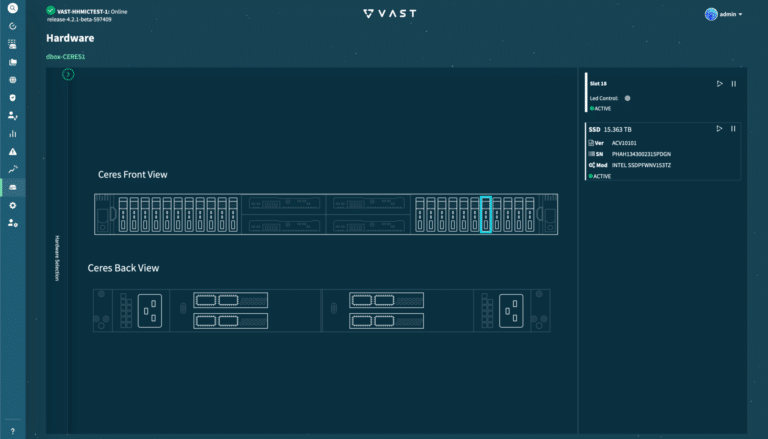Click the ACTIVE status under SSD details
Image resolution: width=768 pixels, height=439 pixels.
(600, 176)
